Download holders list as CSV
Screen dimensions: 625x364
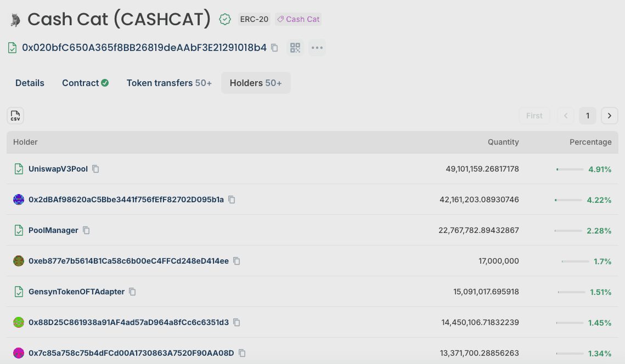tap(15, 116)
